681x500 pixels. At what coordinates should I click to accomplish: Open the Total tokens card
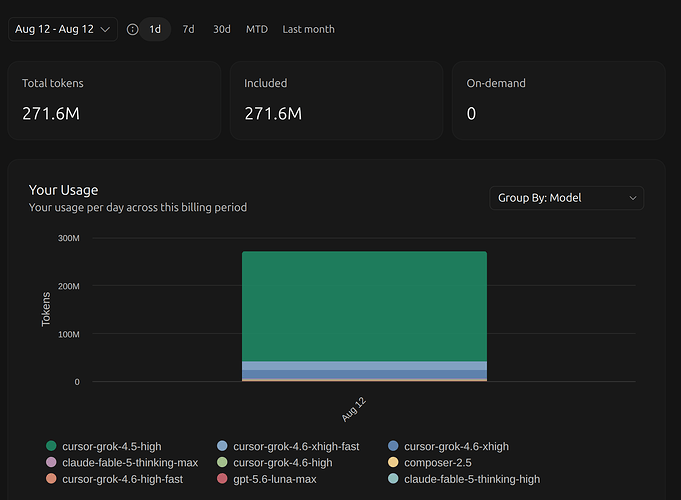[x=114, y=100]
